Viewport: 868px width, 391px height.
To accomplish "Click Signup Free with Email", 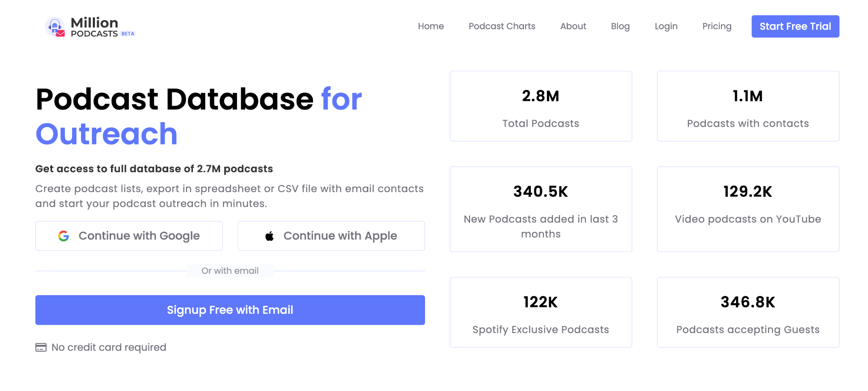I will point(230,310).
